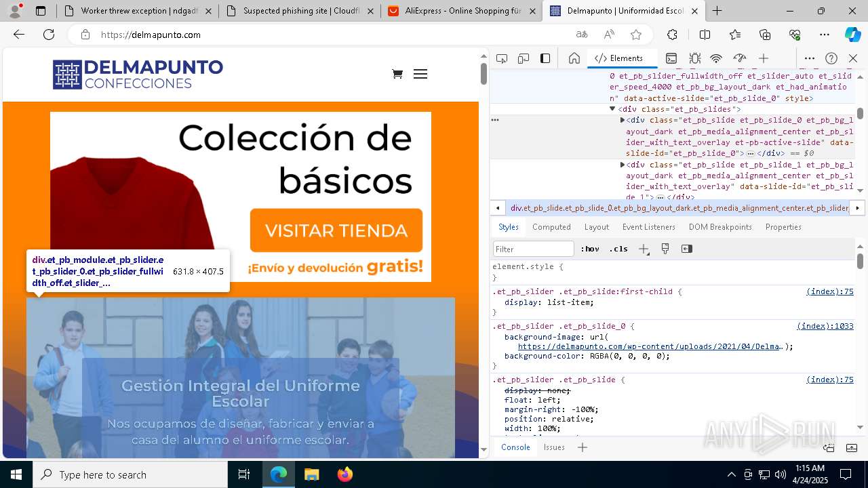
Task: Add more tools with plus in DevTools tab bar
Action: tap(764, 58)
